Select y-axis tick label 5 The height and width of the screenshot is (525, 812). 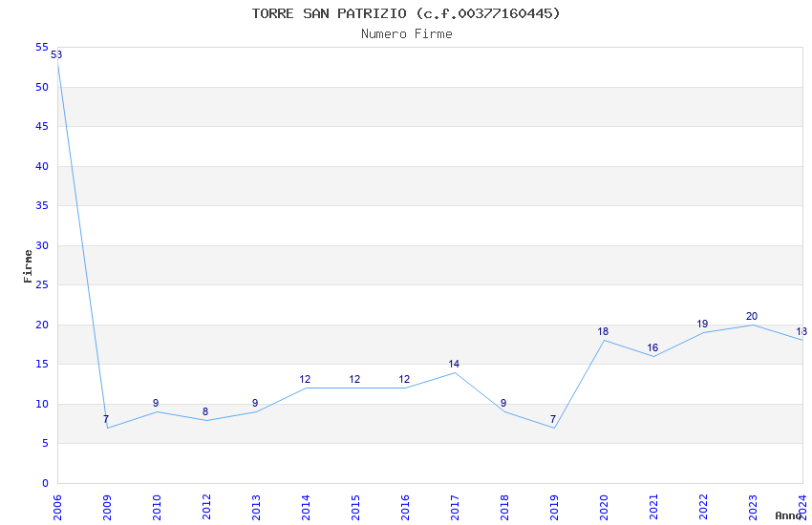pyautogui.click(x=46, y=443)
